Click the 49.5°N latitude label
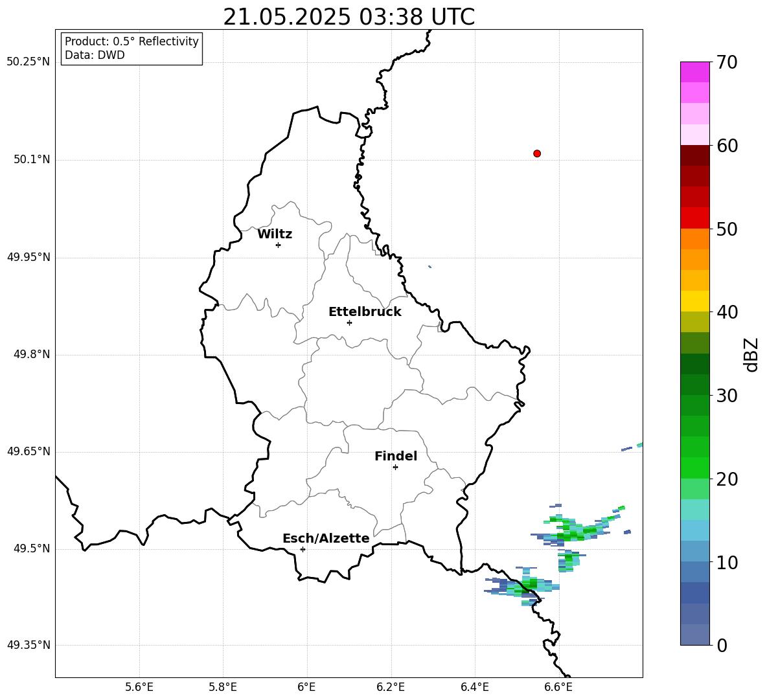This screenshot has height=700, width=767. click(x=32, y=548)
